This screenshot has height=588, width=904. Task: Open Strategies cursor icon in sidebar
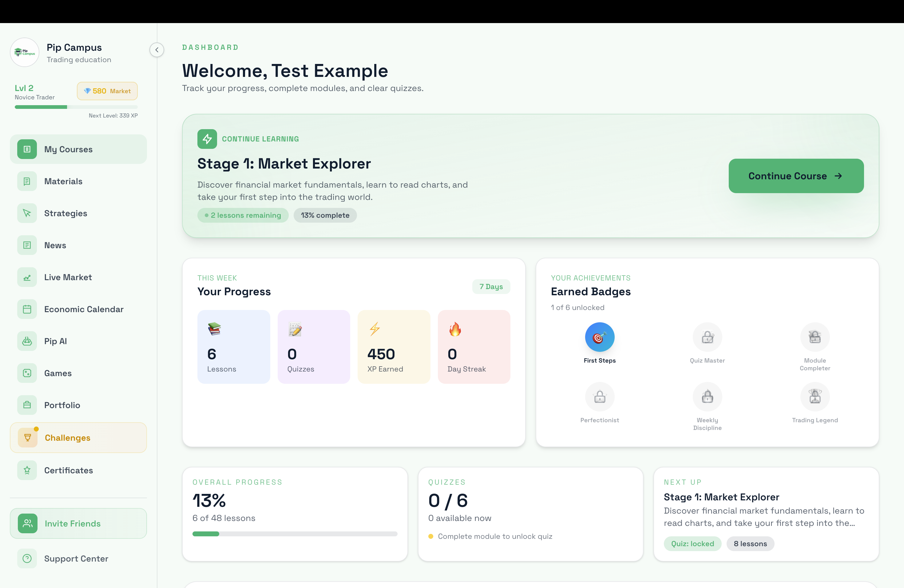[x=27, y=213]
